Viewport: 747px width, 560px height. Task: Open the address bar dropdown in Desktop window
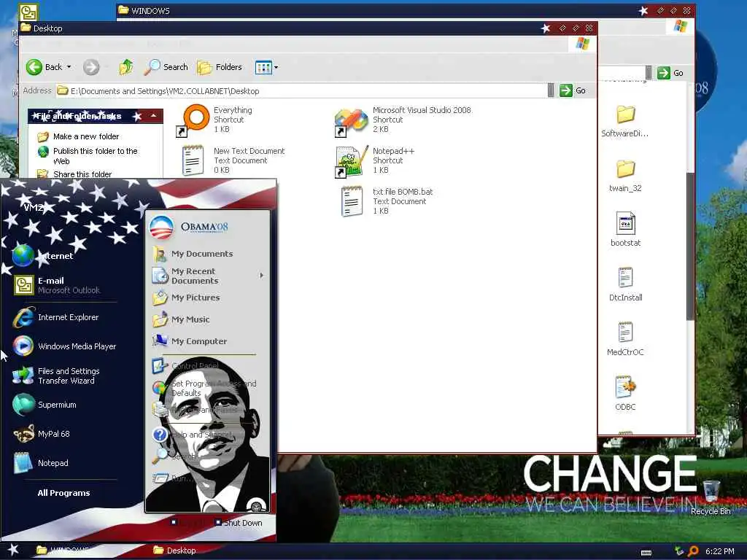click(551, 90)
